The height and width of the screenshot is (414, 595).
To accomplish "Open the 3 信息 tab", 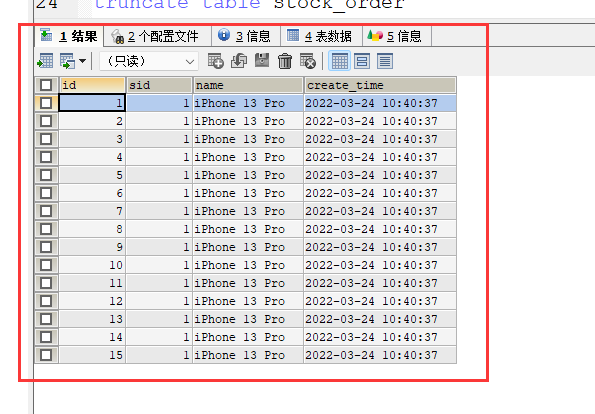I will [x=246, y=36].
